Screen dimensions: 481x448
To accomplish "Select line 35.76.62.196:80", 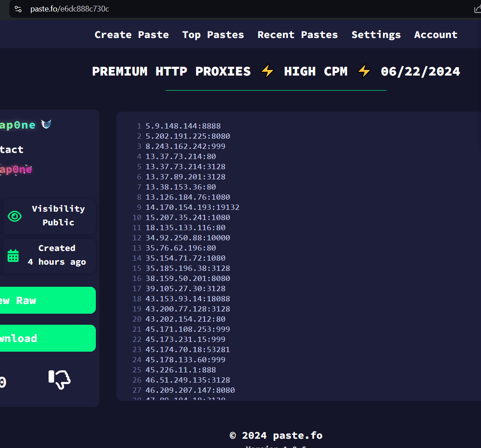I will click(181, 248).
